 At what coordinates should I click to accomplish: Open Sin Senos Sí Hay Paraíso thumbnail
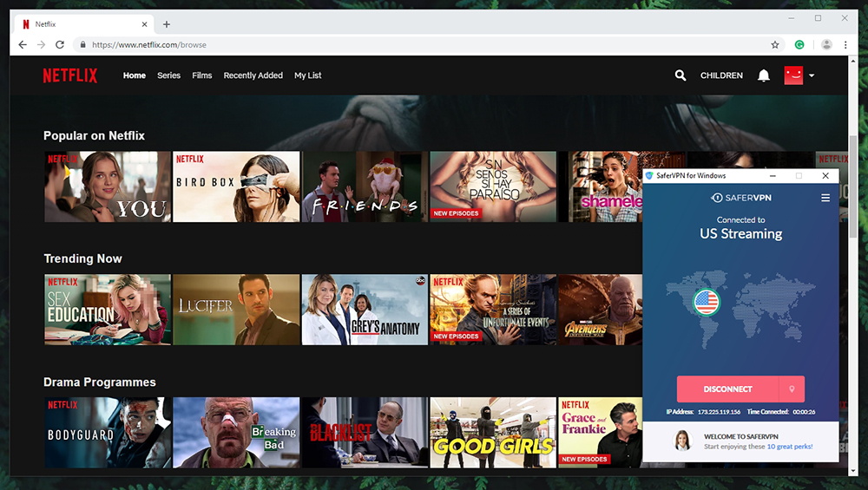click(x=493, y=186)
